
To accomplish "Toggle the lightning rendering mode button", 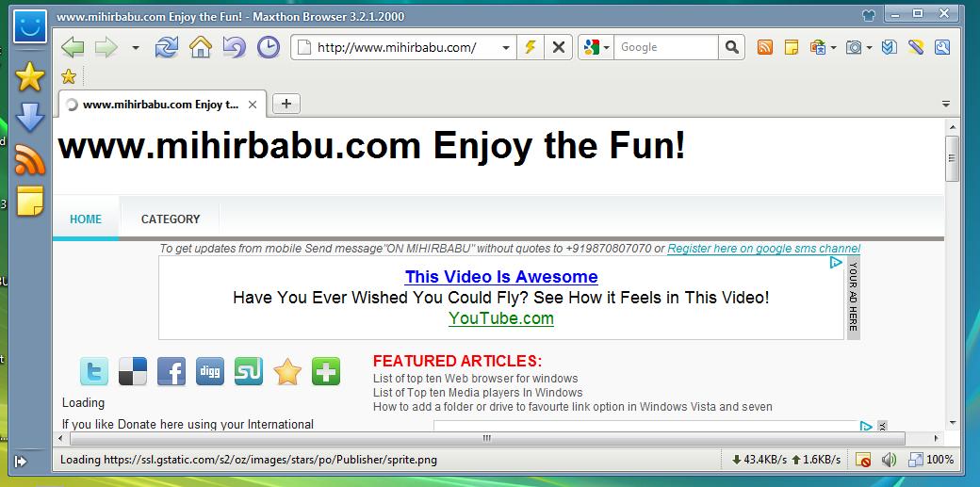I will [530, 47].
